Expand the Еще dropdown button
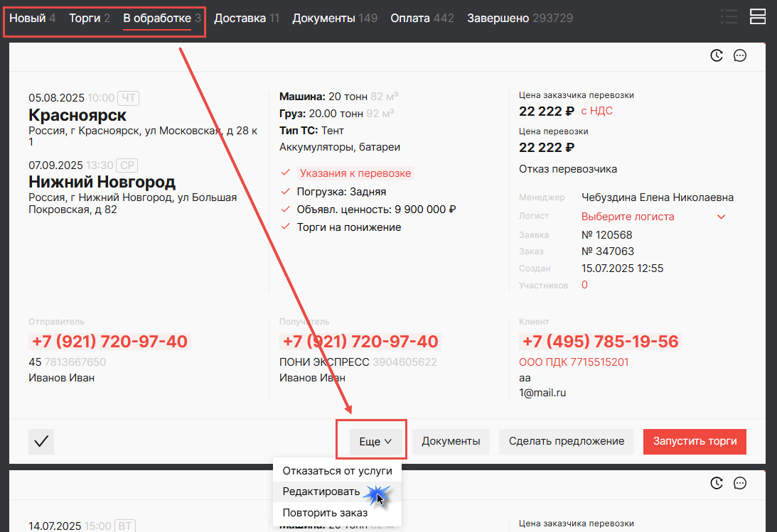 375,441
